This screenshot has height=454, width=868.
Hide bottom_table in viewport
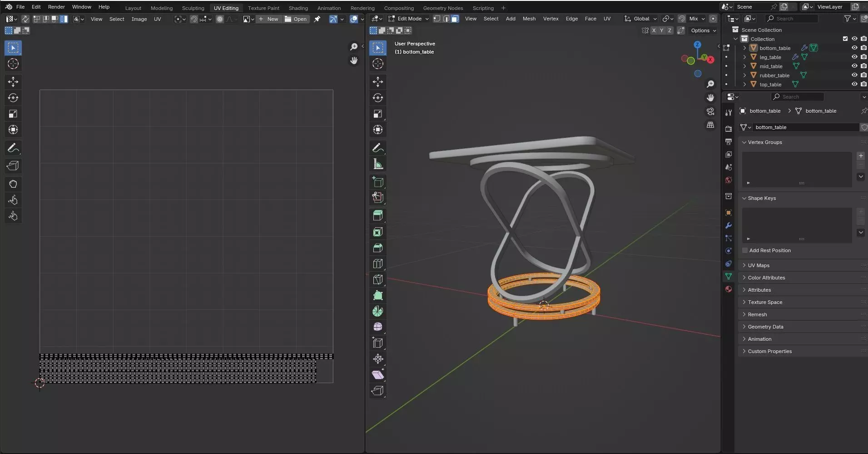pos(854,48)
